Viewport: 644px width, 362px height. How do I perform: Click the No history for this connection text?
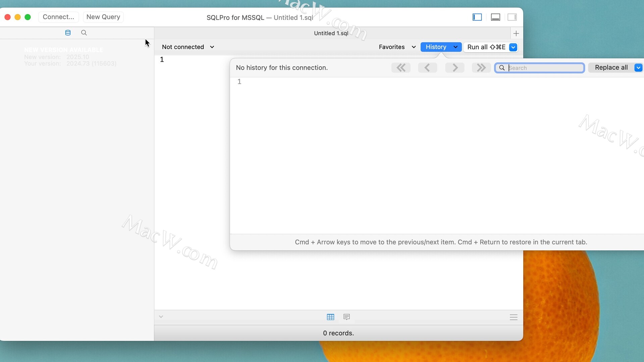coord(282,68)
